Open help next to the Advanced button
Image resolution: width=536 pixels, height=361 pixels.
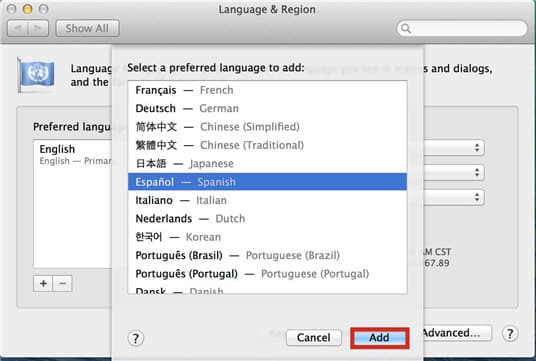pos(510,333)
